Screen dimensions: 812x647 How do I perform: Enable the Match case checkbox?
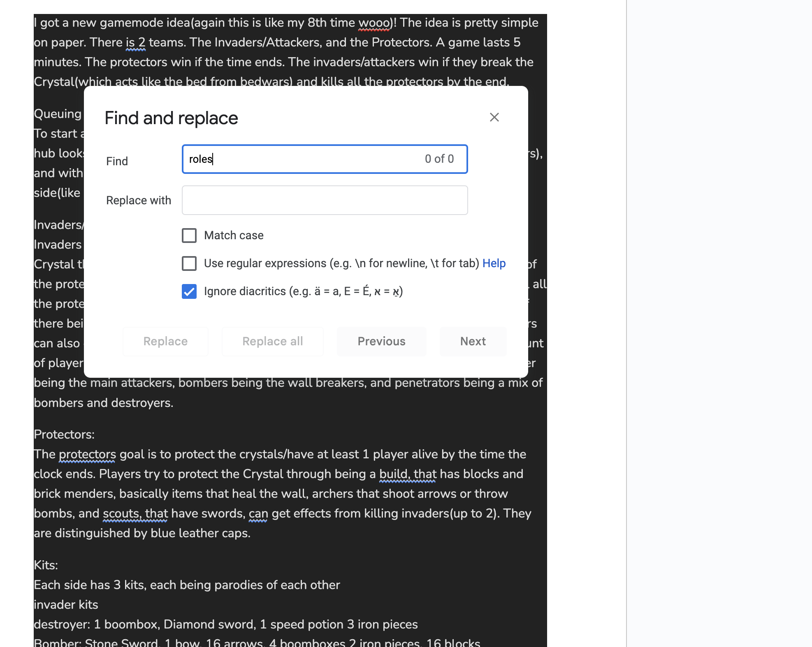[x=189, y=236]
